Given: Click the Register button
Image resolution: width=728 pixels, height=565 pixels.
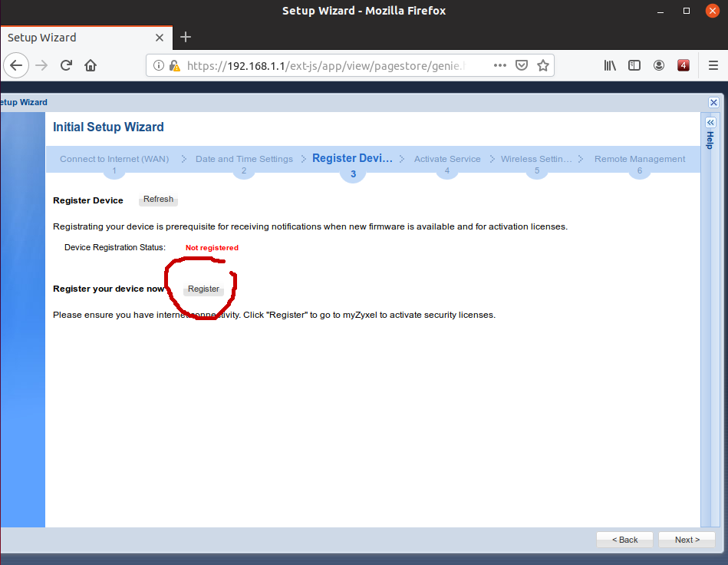Looking at the screenshot, I should click(203, 289).
